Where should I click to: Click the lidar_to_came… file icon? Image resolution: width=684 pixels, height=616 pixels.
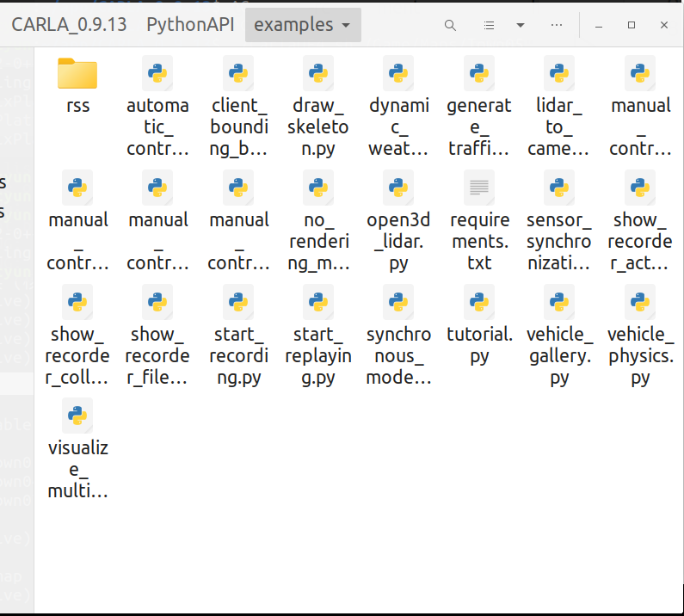pos(559,73)
